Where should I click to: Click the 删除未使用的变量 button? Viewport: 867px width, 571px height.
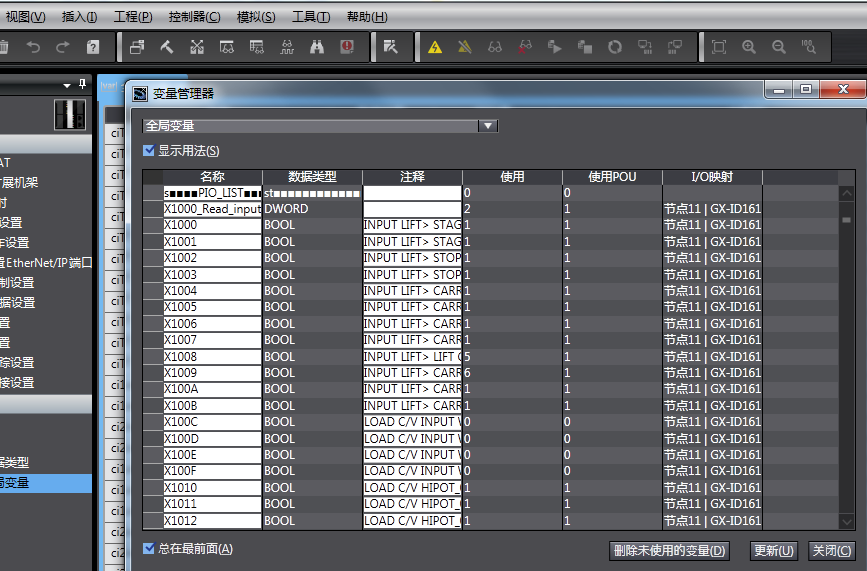click(x=669, y=551)
